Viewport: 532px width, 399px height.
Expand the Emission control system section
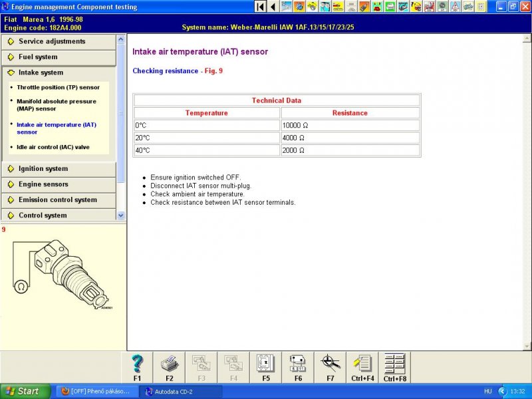pyautogui.click(x=59, y=200)
